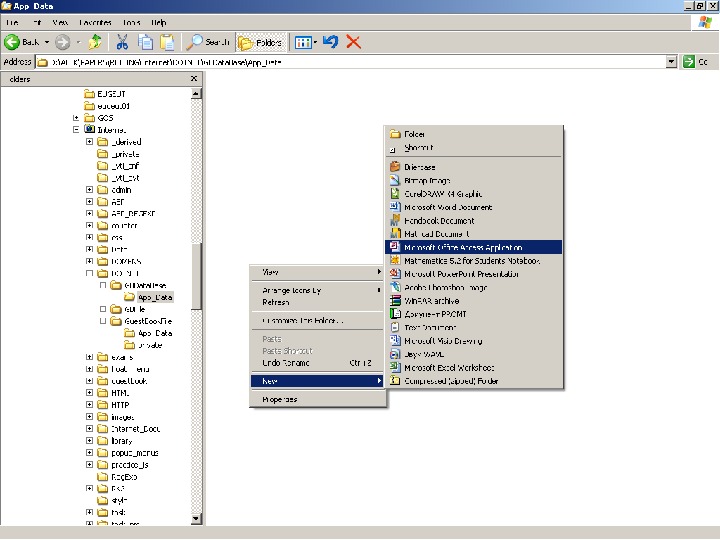Create new Microsoft Excel Worksheet
Image resolution: width=720 pixels, height=540 pixels.
(448, 367)
